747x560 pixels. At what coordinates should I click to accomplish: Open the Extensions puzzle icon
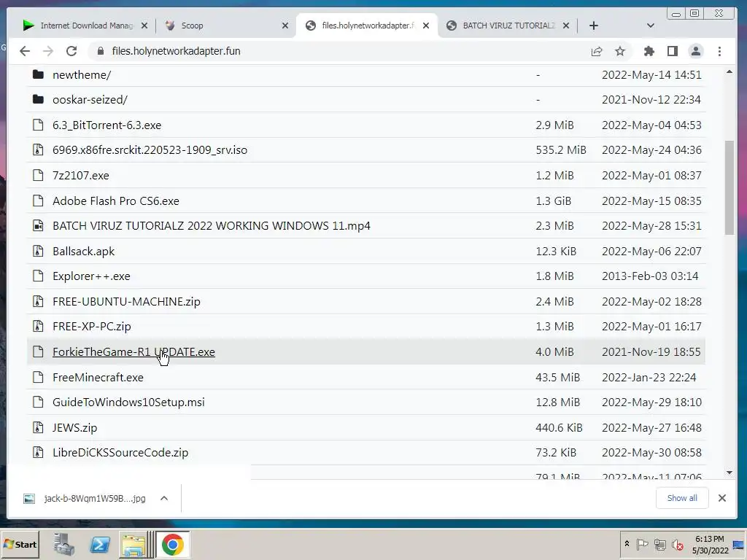click(x=649, y=51)
